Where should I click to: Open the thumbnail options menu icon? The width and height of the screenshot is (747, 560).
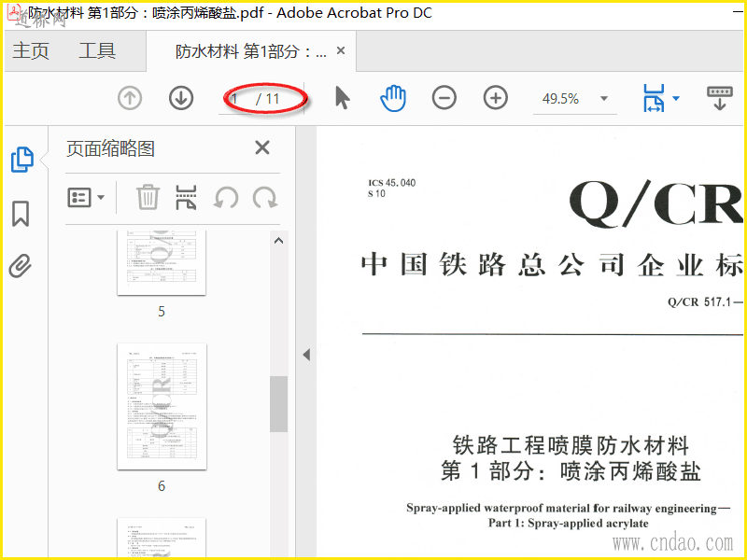pos(79,198)
